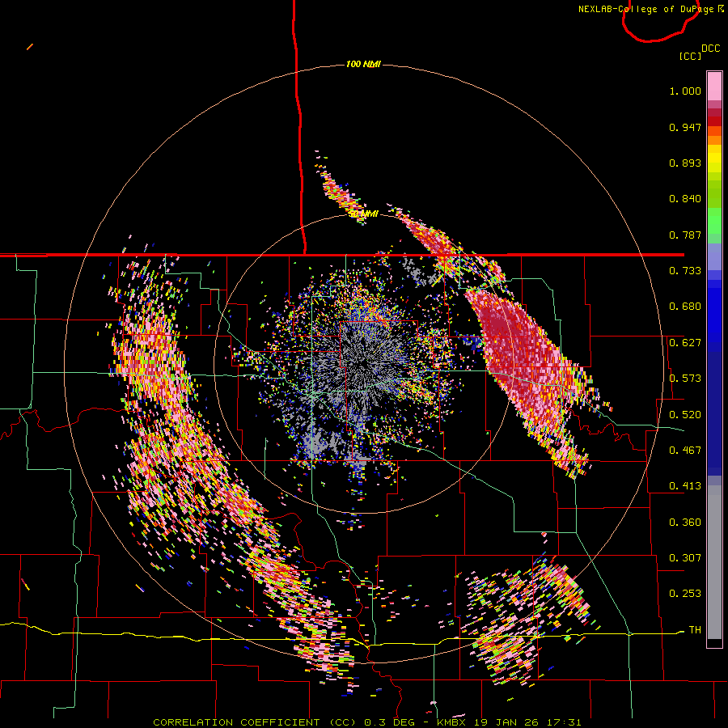728x728 pixels.
Task: Click the 1.000 scale value
Action: (x=685, y=91)
